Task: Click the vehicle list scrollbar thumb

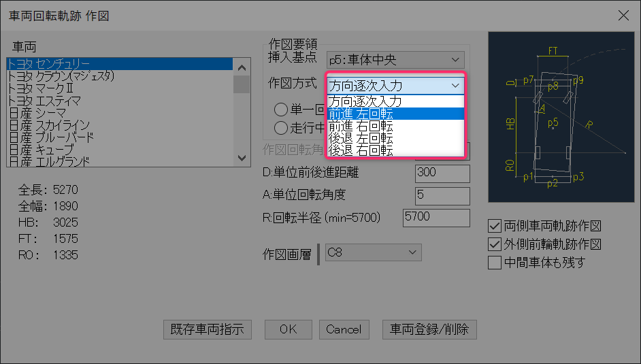Action: point(242,84)
